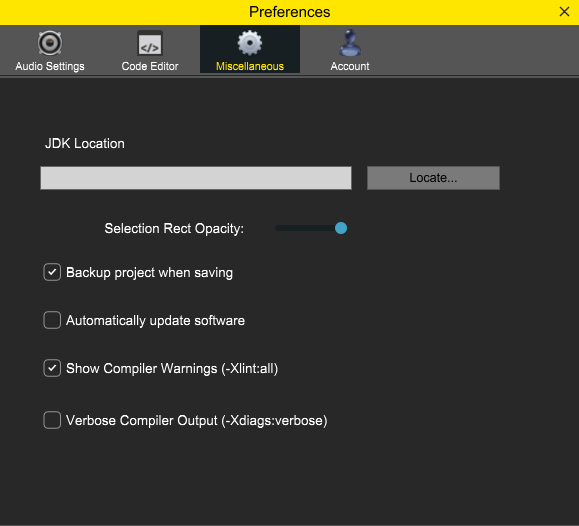Click the Selection Rect Opacity slider track
The width and height of the screenshot is (579, 526).
tap(311, 228)
